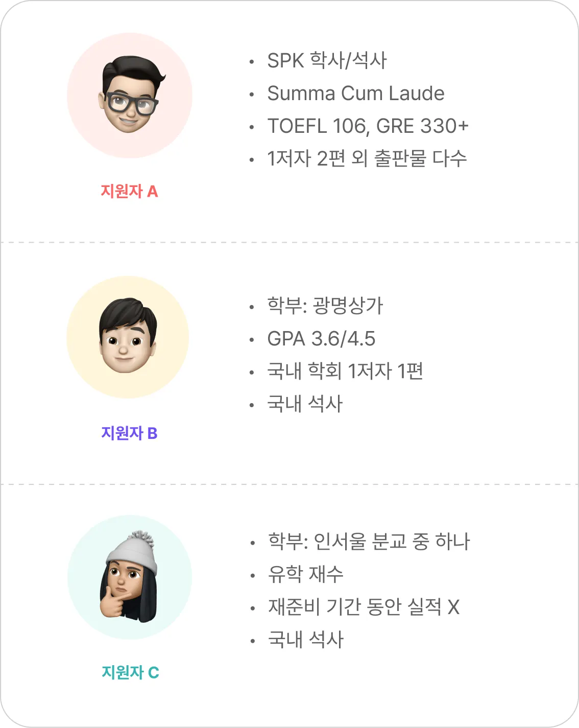Click '국내 학회 1저자 1편' entry

click(345, 371)
